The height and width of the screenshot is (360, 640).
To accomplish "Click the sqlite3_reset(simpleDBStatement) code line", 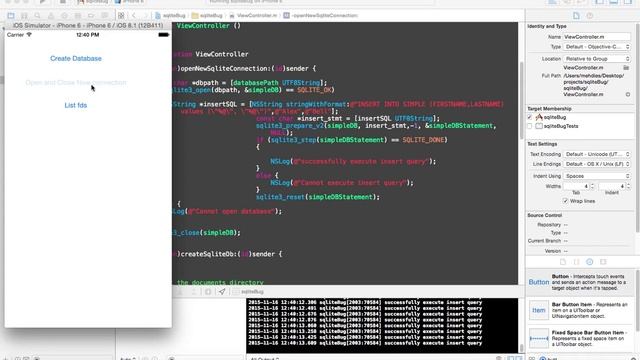I will tap(318, 197).
